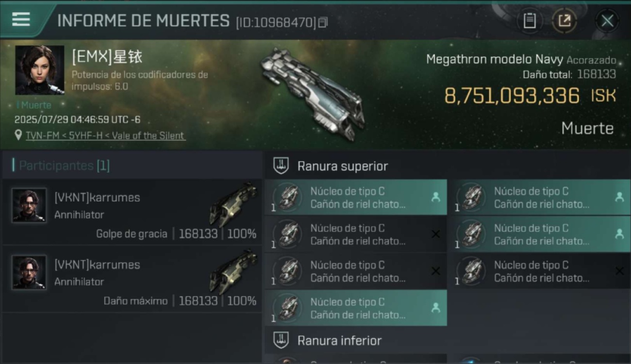Click the clipboard report icon
The width and height of the screenshot is (631, 364).
530,21
